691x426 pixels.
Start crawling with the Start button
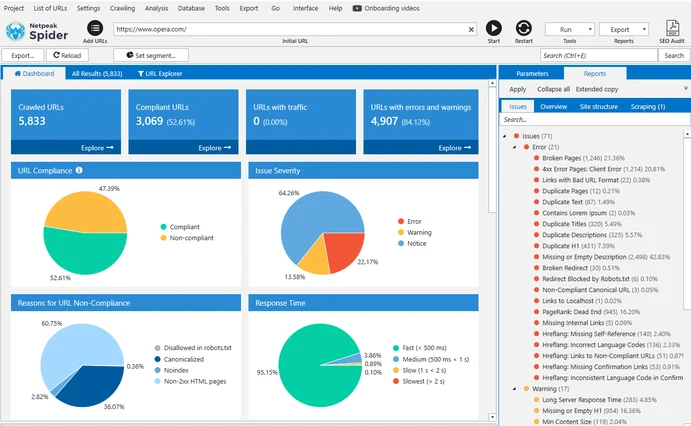coord(494,30)
